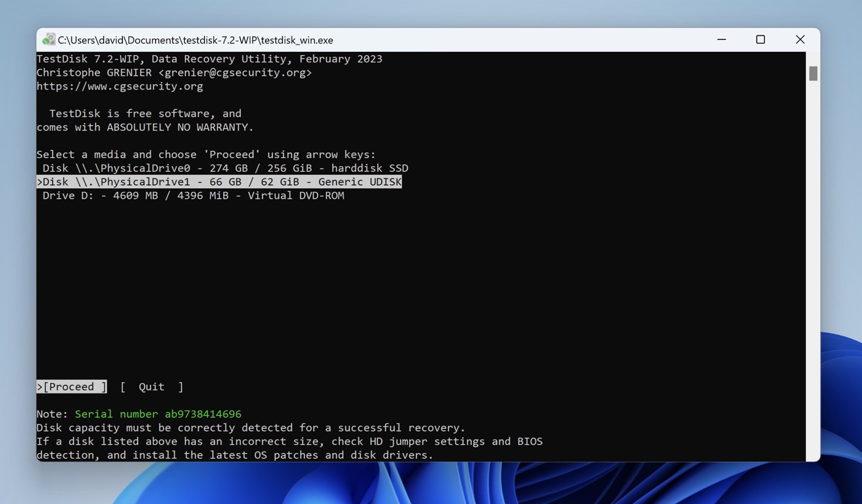Select the Quit option

click(152, 387)
